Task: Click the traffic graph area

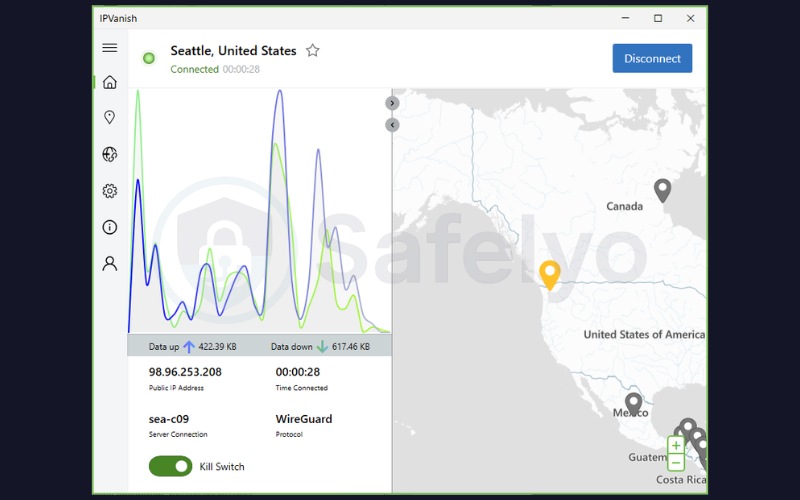Action: point(259,211)
